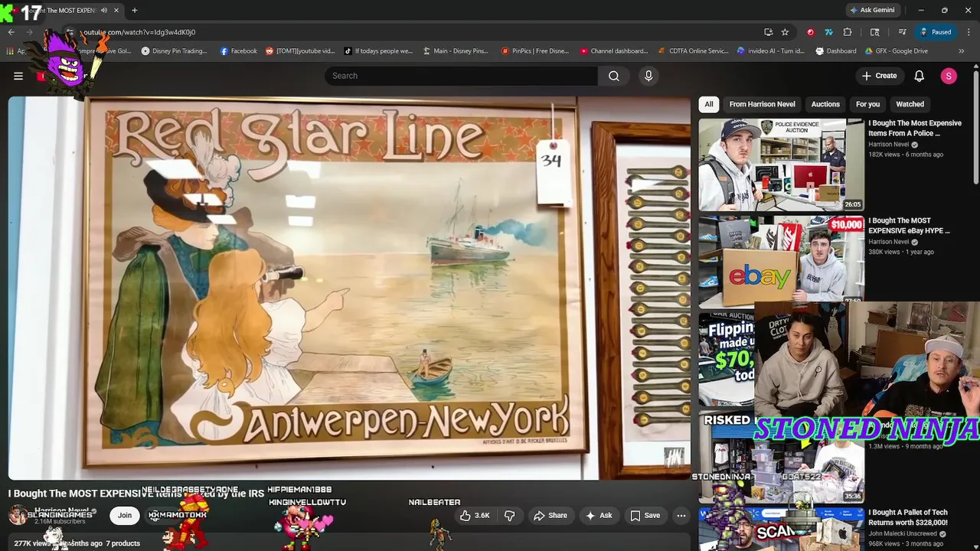The width and height of the screenshot is (980, 551).
Task: Open 'I Bought The MOST EXPENSIVE eBay HYPE' title
Action: 910,225
